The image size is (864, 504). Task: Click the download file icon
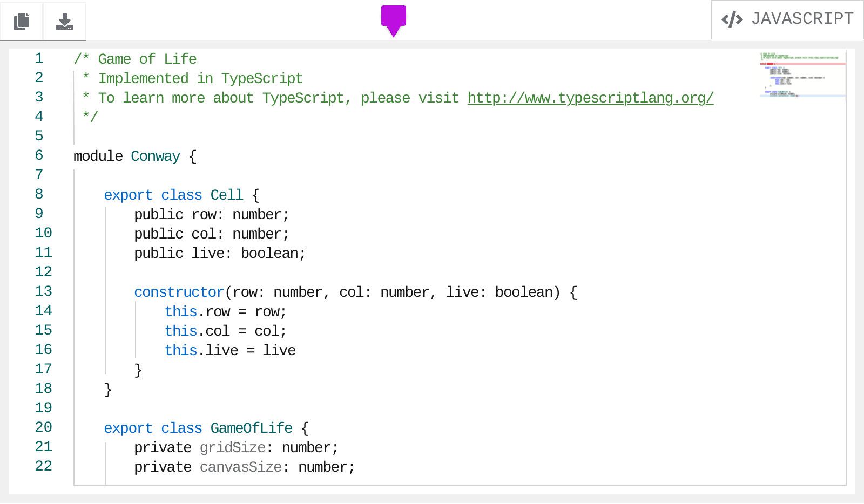(65, 21)
